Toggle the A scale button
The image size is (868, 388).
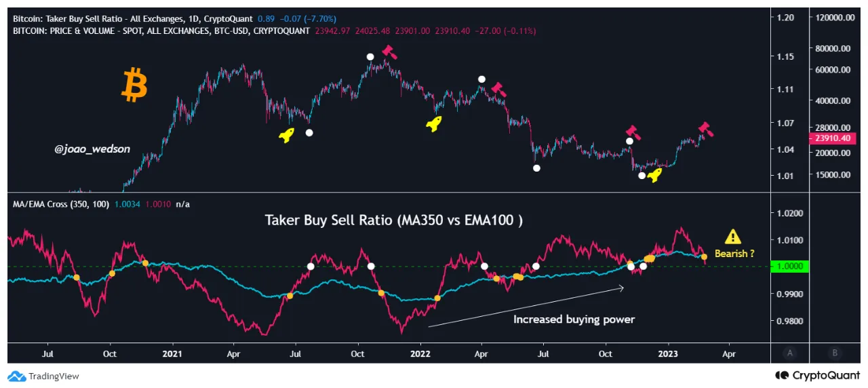789,352
